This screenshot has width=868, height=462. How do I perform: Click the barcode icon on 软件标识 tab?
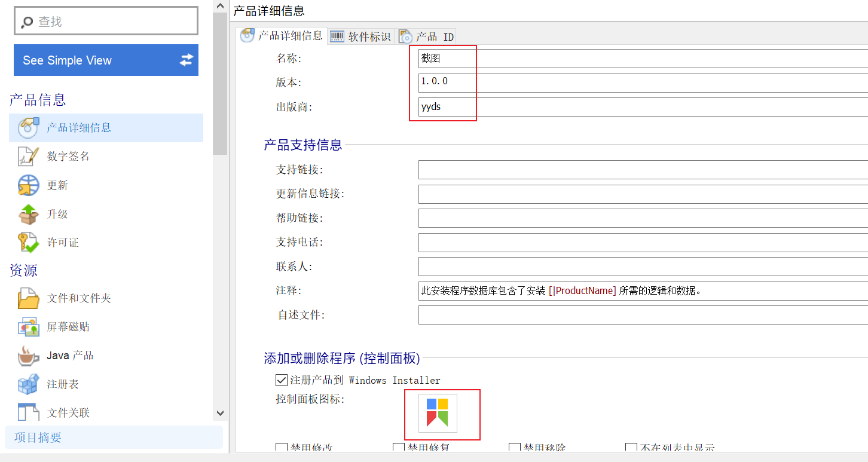tap(337, 36)
